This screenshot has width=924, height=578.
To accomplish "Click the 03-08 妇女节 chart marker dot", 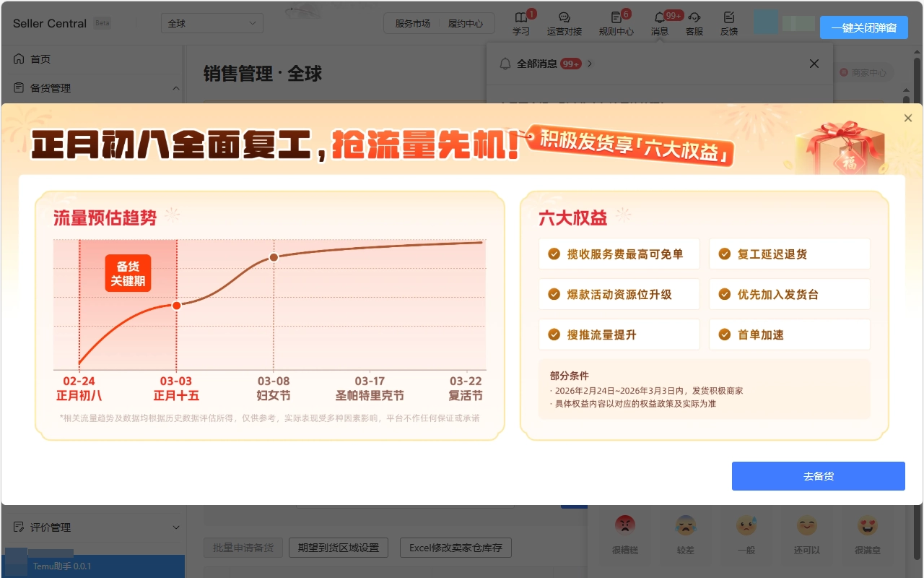I will point(274,256).
